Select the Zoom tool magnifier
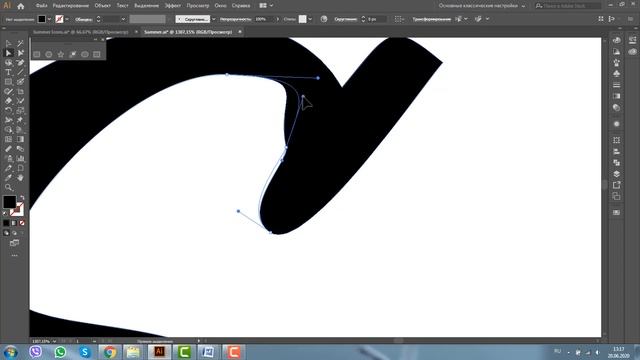 pyautogui.click(x=9, y=187)
